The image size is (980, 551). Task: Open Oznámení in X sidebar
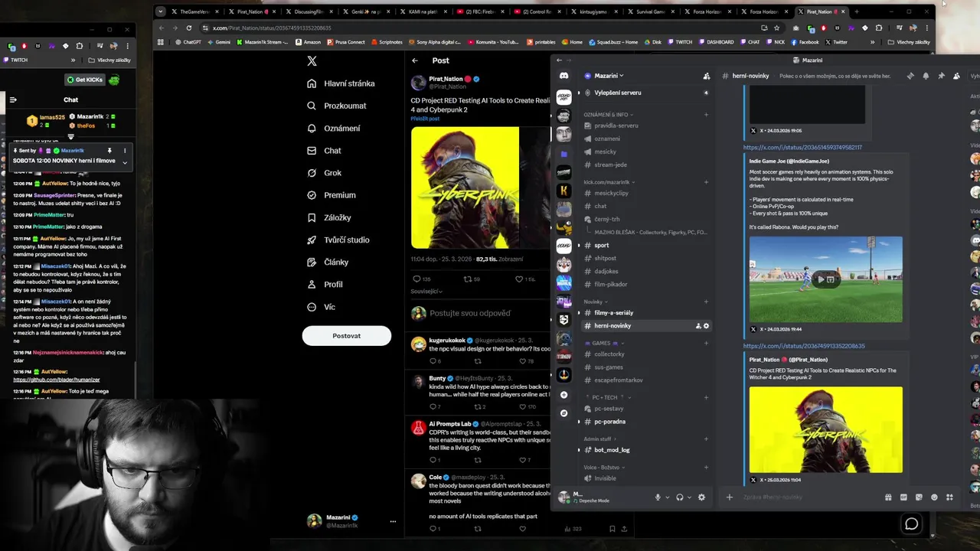click(333, 128)
